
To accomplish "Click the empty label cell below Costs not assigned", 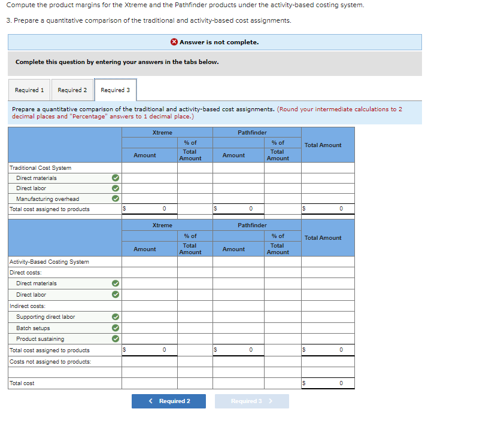I will pyautogui.click(x=65, y=373).
